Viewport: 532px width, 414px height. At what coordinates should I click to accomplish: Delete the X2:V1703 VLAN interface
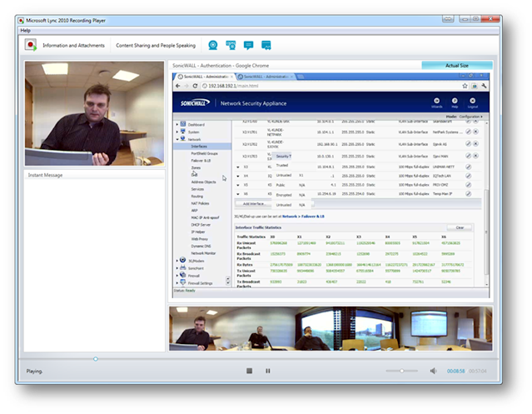[x=475, y=156]
